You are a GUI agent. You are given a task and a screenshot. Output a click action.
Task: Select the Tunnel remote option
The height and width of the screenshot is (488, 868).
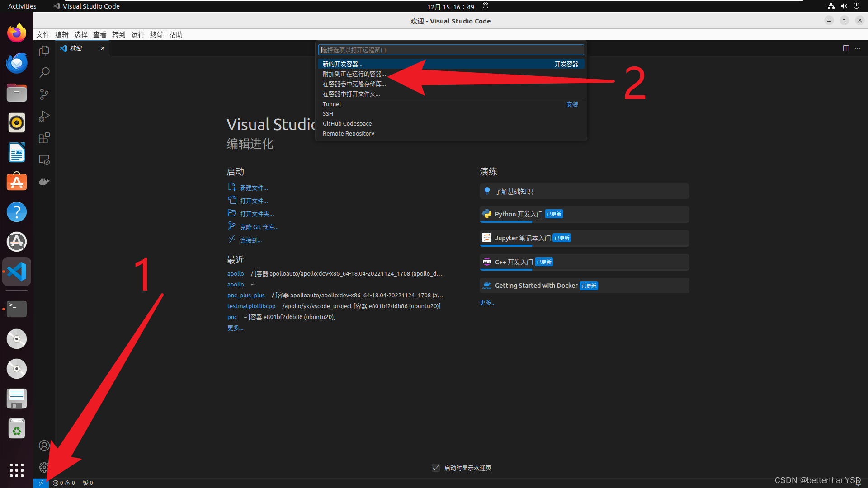click(x=451, y=104)
